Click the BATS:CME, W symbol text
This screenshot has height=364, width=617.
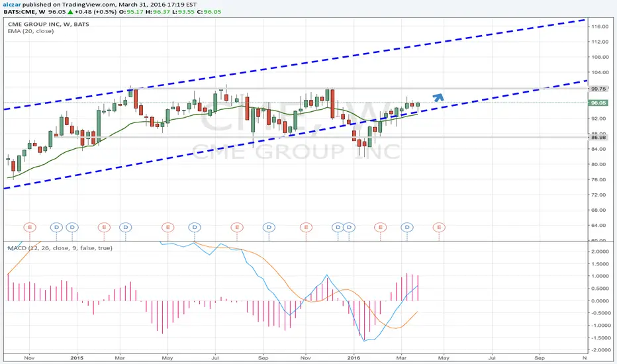click(24, 12)
